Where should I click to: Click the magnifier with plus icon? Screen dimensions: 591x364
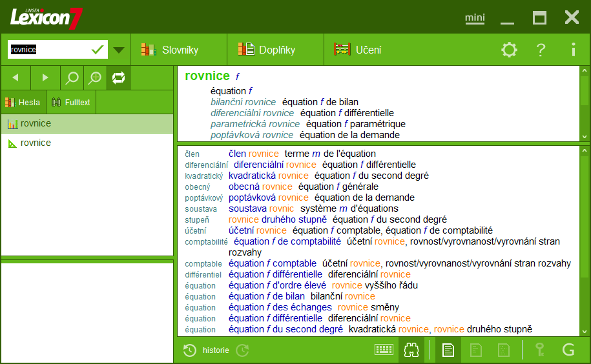[x=95, y=78]
